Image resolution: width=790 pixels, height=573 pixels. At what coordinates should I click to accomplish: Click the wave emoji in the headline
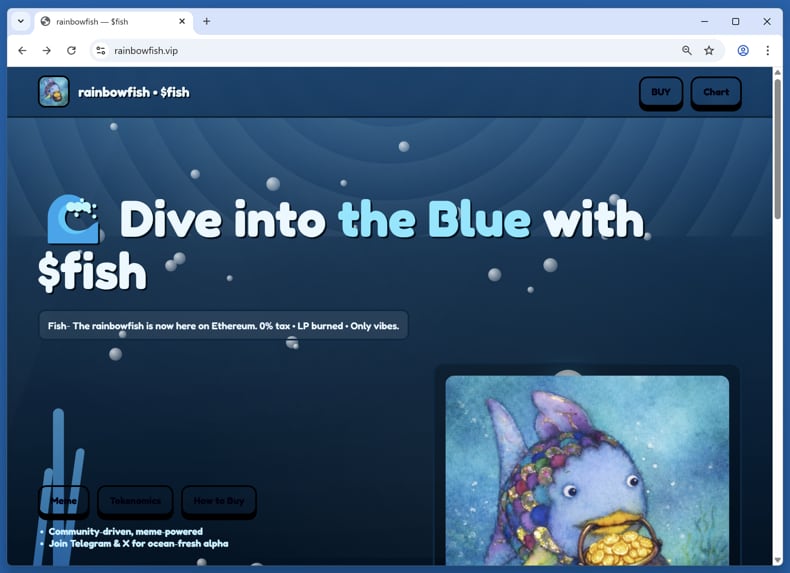pos(74,219)
